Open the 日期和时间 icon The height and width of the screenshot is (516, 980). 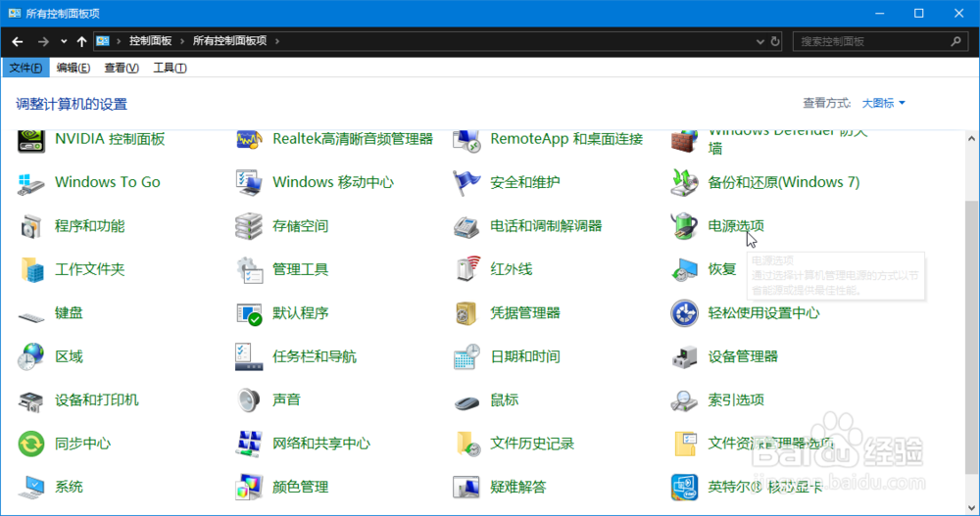[x=466, y=356]
